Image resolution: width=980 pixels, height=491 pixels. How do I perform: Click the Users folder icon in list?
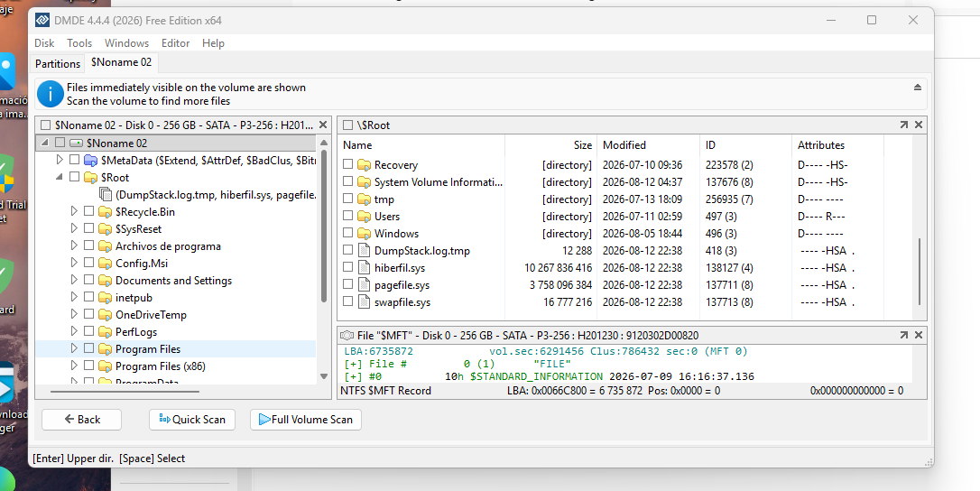(365, 217)
